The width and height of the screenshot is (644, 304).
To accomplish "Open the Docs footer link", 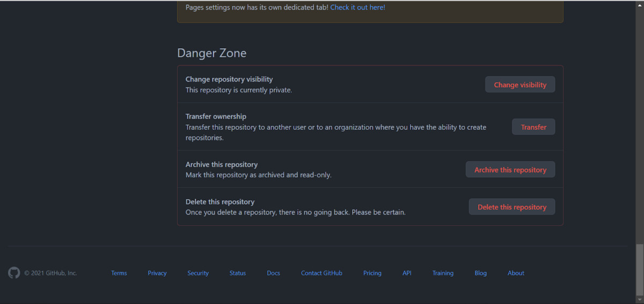I will click(x=274, y=273).
